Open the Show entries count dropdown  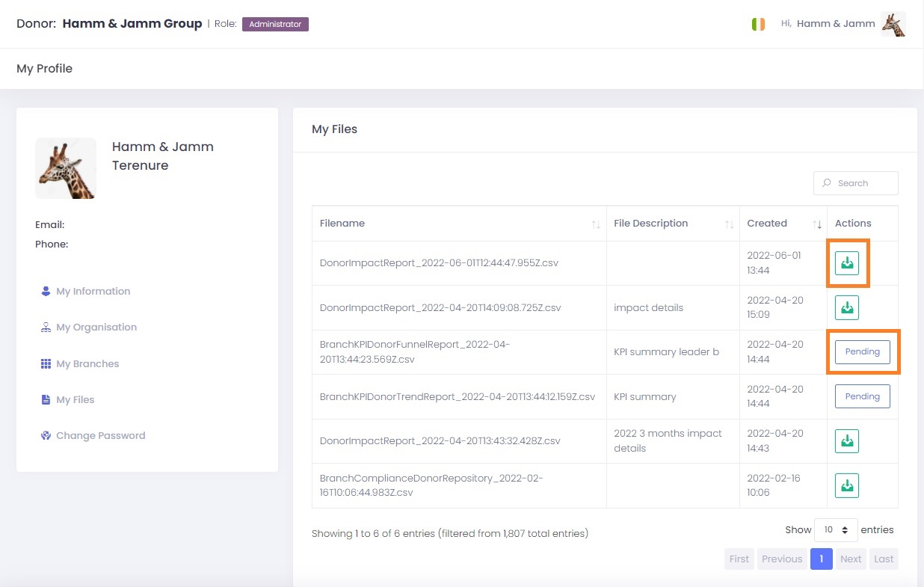836,529
